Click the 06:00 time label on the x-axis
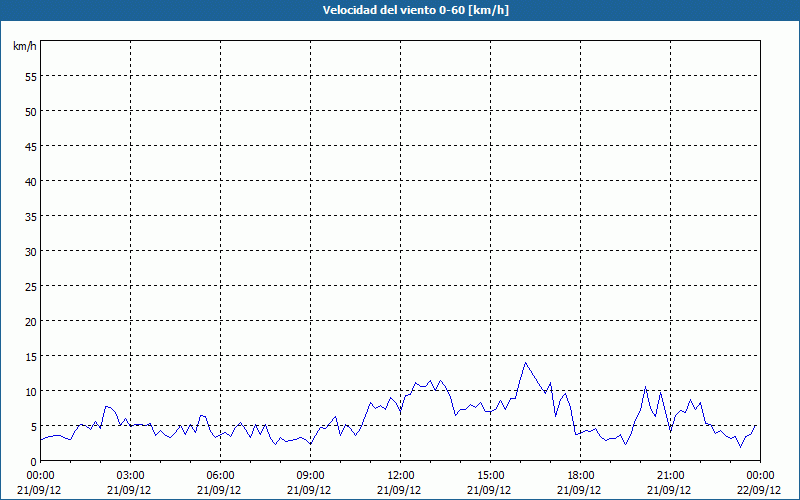The width and height of the screenshot is (800, 500). (220, 476)
